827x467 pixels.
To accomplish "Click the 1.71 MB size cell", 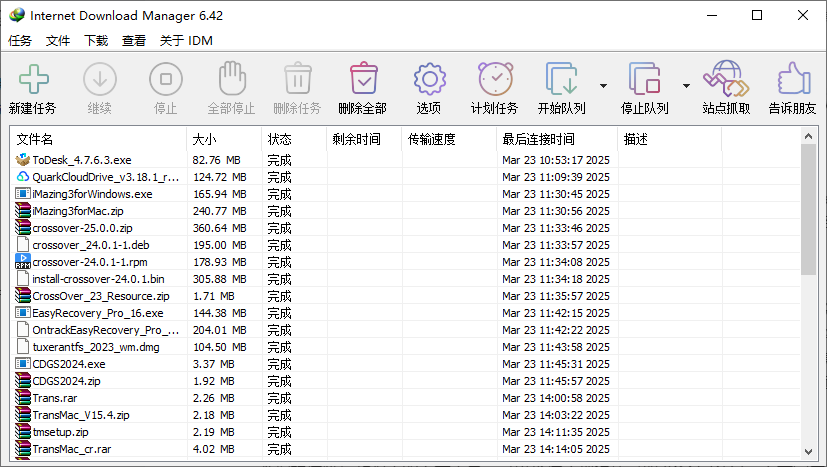I will point(214,296).
